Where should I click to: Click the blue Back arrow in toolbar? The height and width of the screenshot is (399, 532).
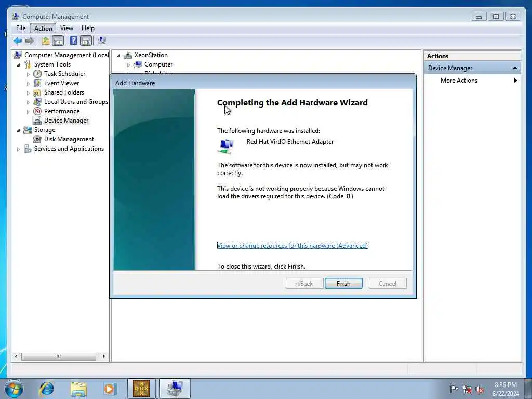pyautogui.click(x=17, y=41)
